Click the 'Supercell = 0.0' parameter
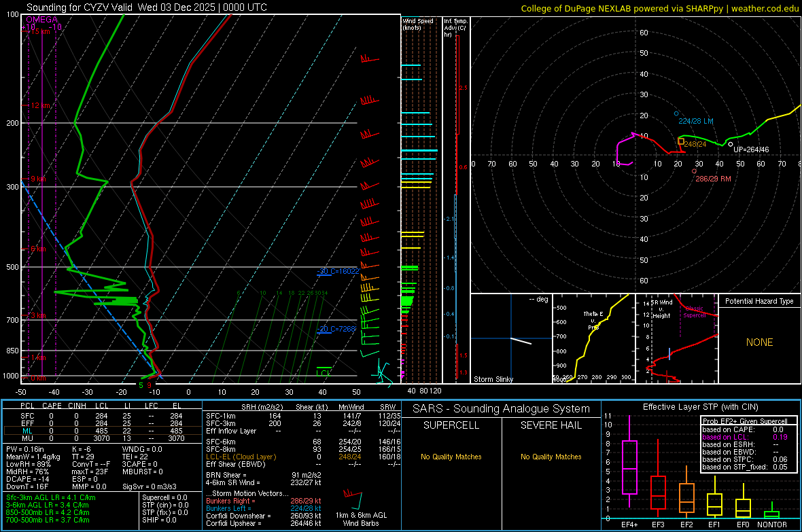This screenshot has width=802, height=532. pyautogui.click(x=164, y=497)
